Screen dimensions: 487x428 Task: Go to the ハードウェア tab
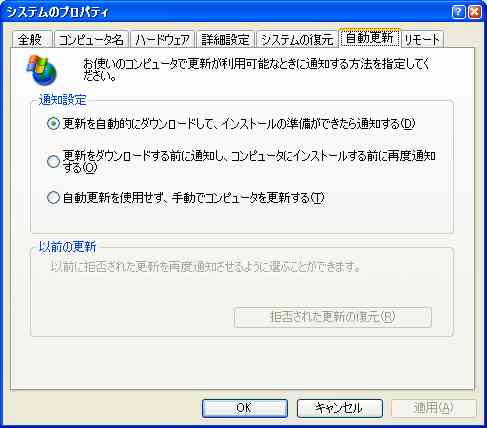click(163, 40)
